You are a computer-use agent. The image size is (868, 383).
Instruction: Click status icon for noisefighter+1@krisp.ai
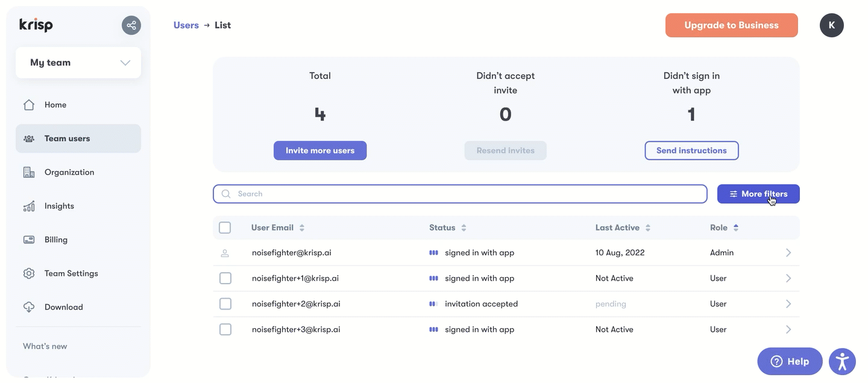(x=433, y=278)
